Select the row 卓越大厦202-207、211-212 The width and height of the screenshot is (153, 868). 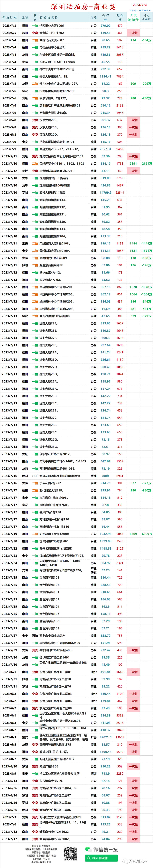pos(76,149)
